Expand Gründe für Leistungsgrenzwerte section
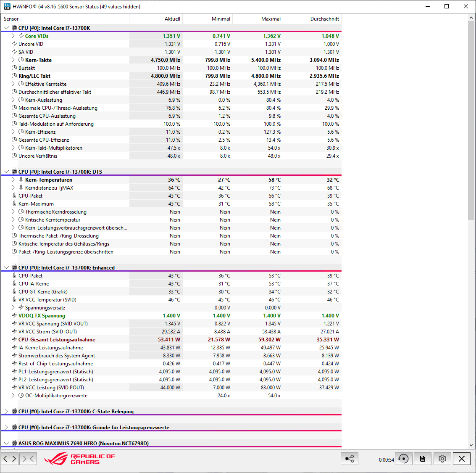 coord(6,427)
